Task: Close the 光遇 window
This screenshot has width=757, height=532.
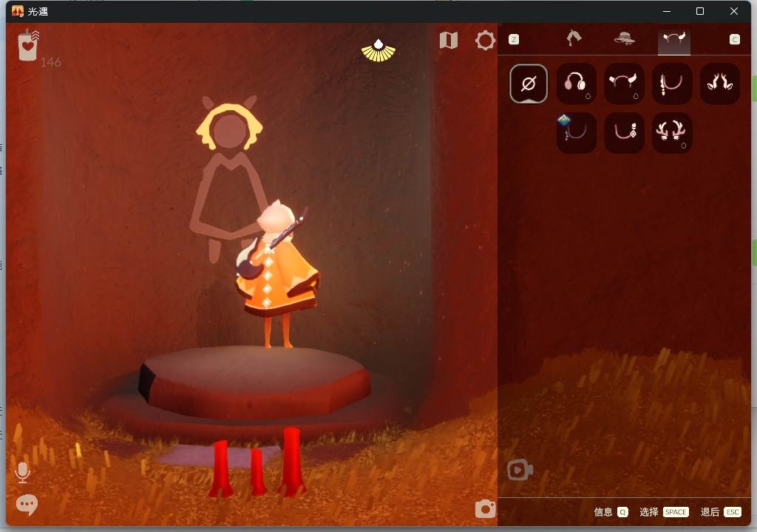Action: [x=734, y=11]
